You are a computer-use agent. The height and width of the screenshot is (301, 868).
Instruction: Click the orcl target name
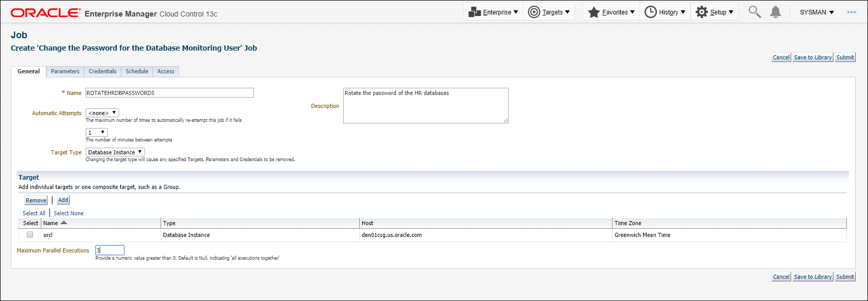click(x=48, y=235)
